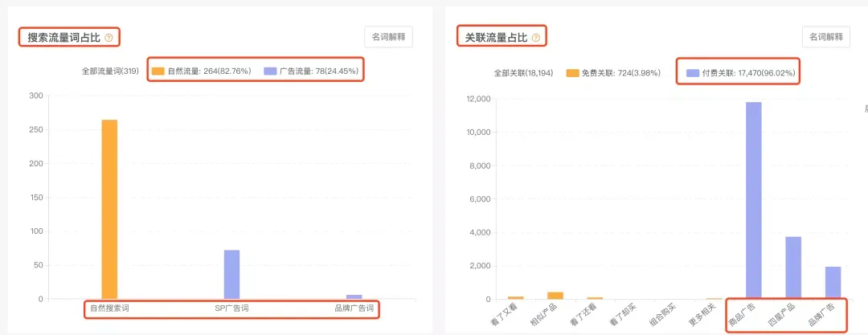Viewport: 868px width, 335px height.
Task: Select the 商品广告 tallest purple bar
Action: (753, 201)
